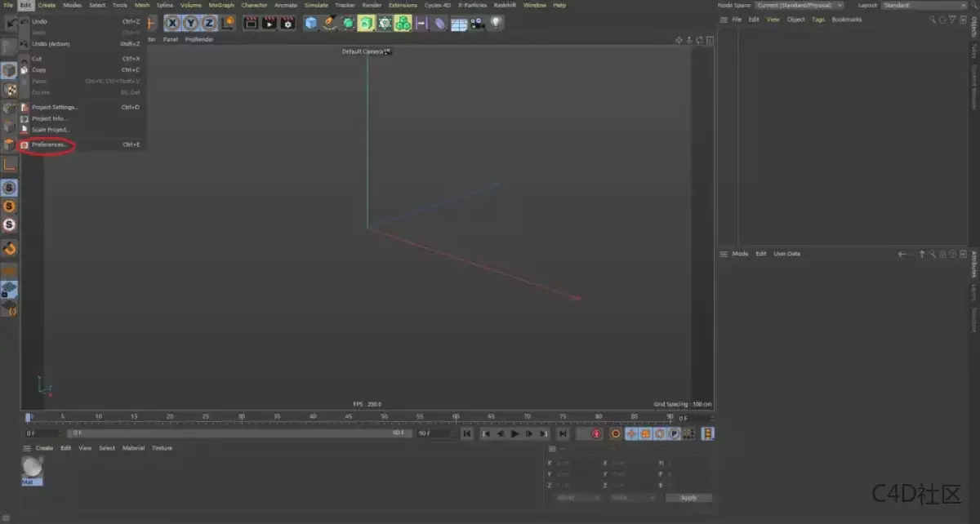980x524 pixels.
Task: Open the Default Camera viewport menu
Action: point(366,51)
